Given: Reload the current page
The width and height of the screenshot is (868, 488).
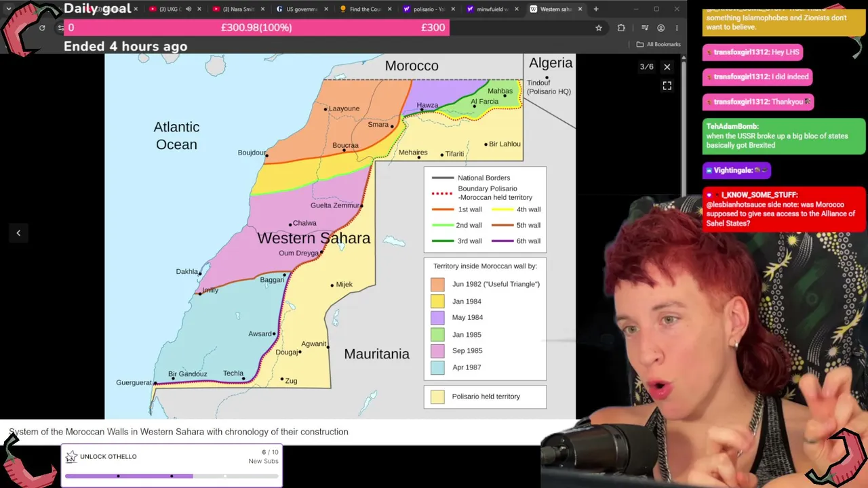Looking at the screenshot, I should (42, 28).
